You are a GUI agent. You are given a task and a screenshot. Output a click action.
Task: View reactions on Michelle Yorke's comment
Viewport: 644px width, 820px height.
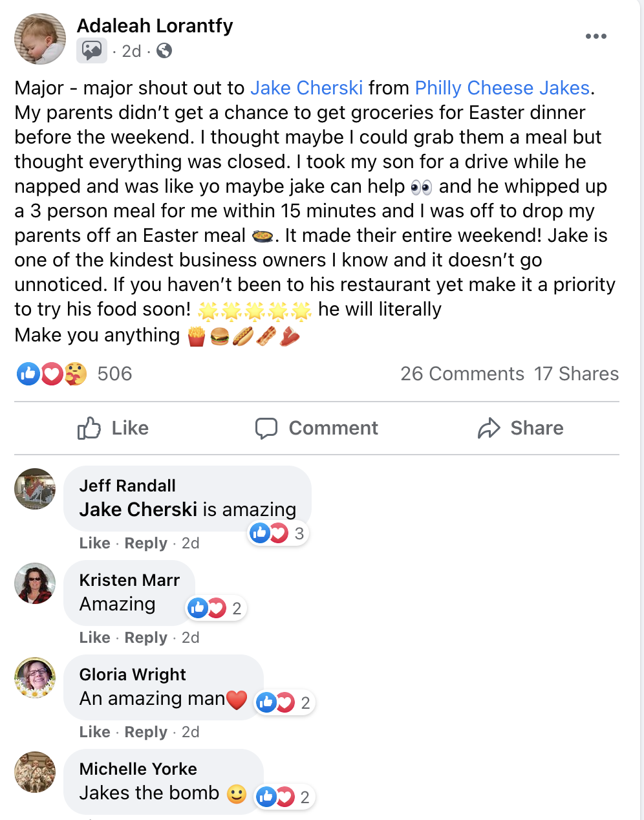coord(284,797)
